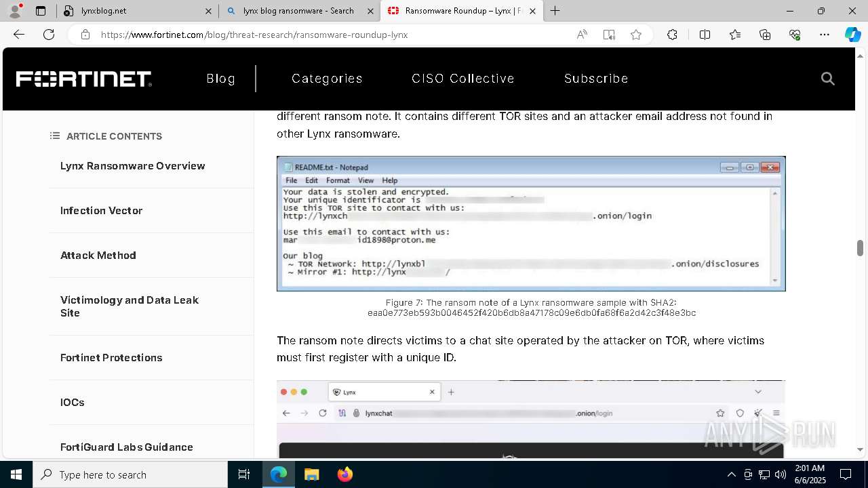Open the Collections icon

tap(765, 35)
